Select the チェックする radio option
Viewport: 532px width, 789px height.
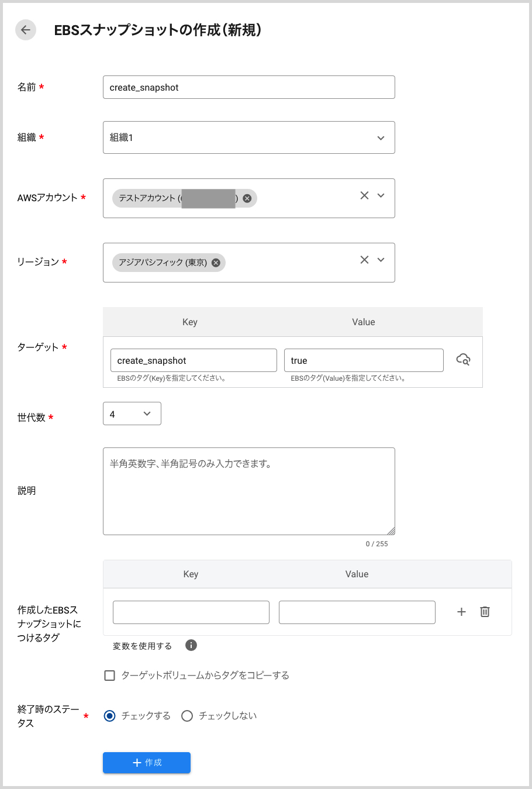click(109, 716)
